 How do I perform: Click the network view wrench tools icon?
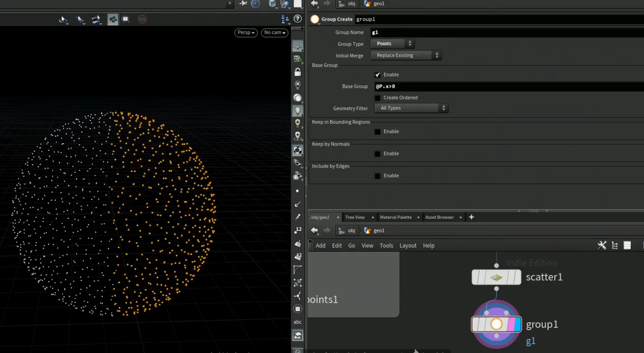pyautogui.click(x=602, y=245)
